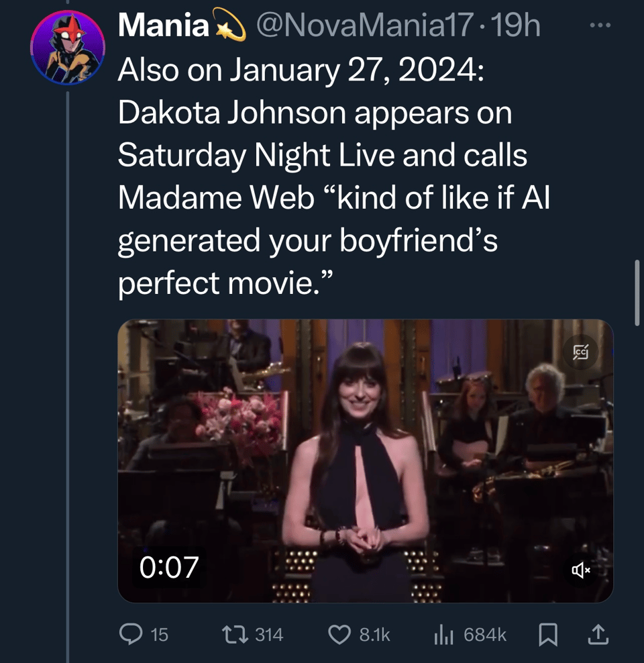Click the sparkle emoji beside Mania's name
644x663 pixels.
pyautogui.click(x=230, y=25)
